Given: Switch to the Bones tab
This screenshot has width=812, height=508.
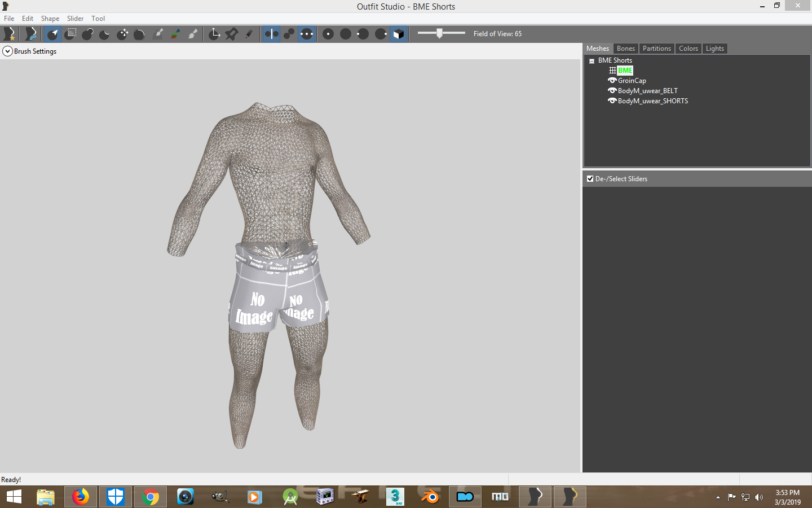Looking at the screenshot, I should click(625, 49).
